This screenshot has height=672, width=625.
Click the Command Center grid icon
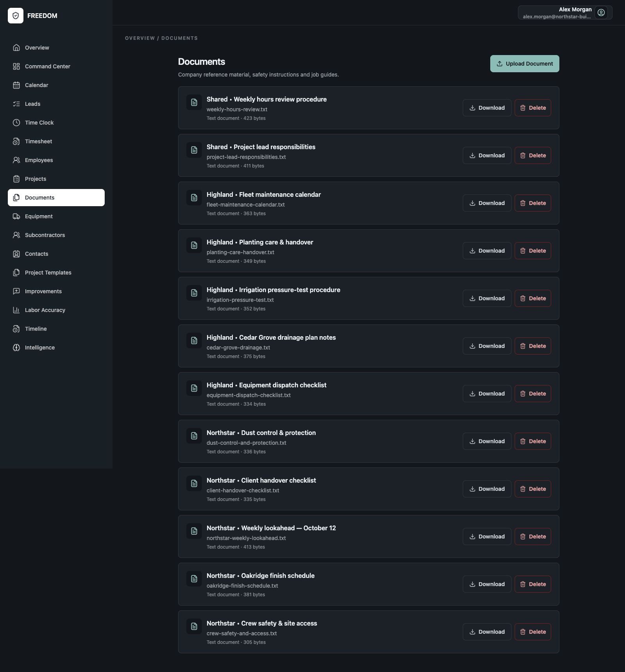pos(16,66)
